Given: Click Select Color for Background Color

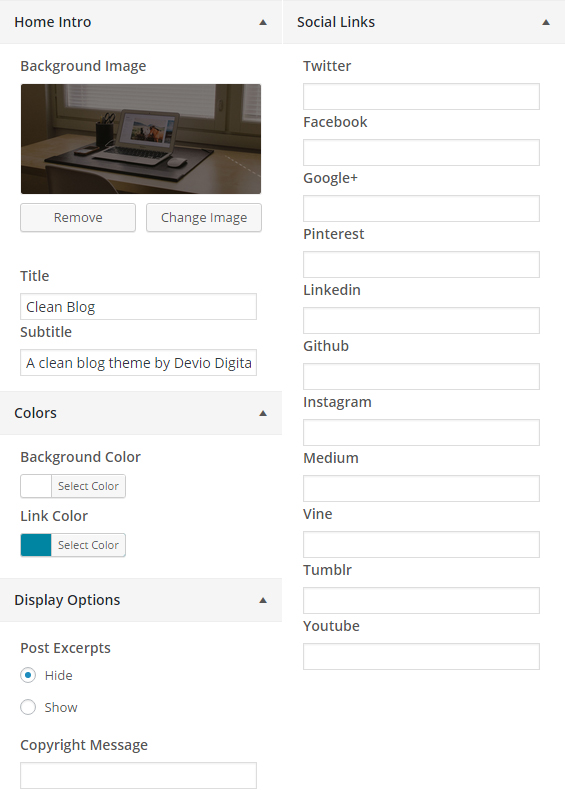Looking at the screenshot, I should 88,486.
